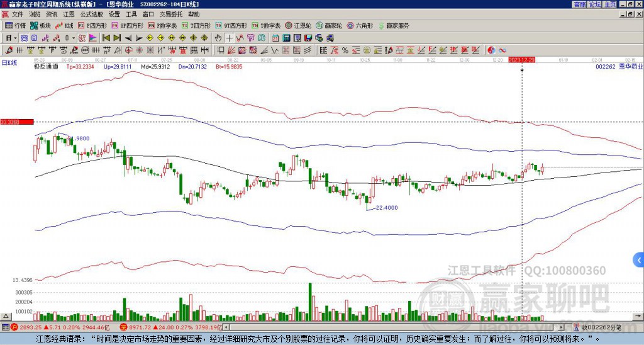Screen dimensions: 644x345
Task: Click the red 33.3368 price marker
Action: [17, 122]
